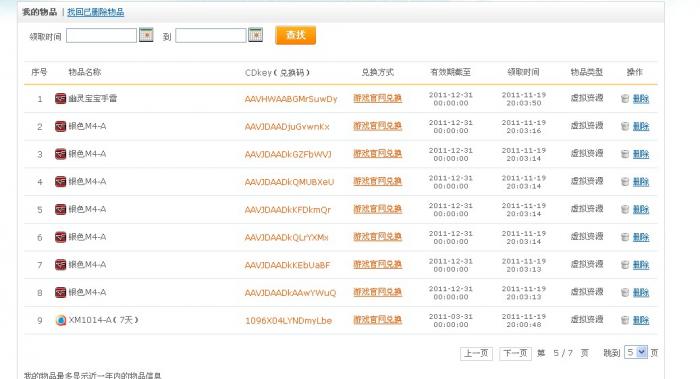Click trash icon for row 9

pyautogui.click(x=625, y=320)
